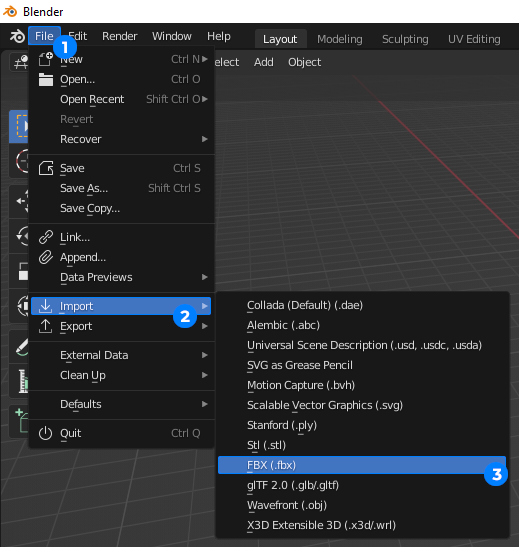
Task: Import Wavefront (.obj) file
Action: point(362,505)
